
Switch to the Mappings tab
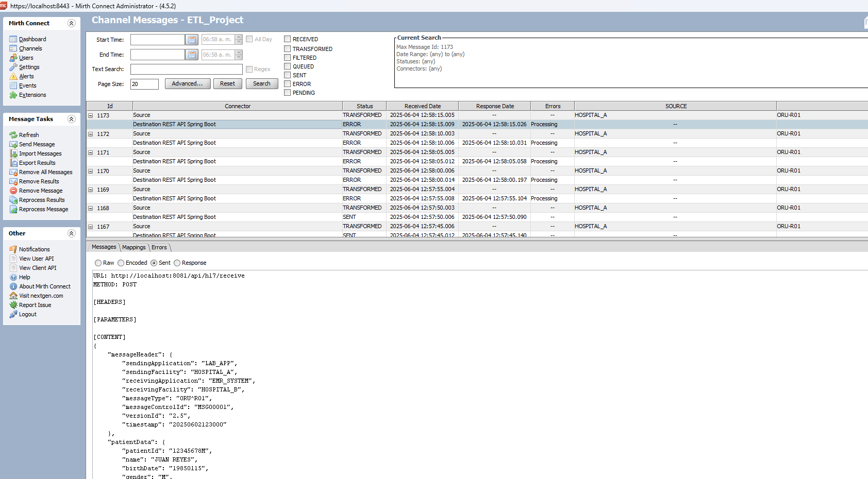134,247
